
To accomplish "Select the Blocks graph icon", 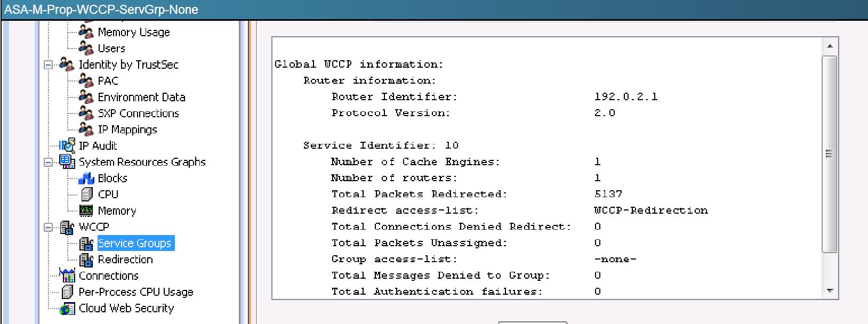I will pos(86,178).
